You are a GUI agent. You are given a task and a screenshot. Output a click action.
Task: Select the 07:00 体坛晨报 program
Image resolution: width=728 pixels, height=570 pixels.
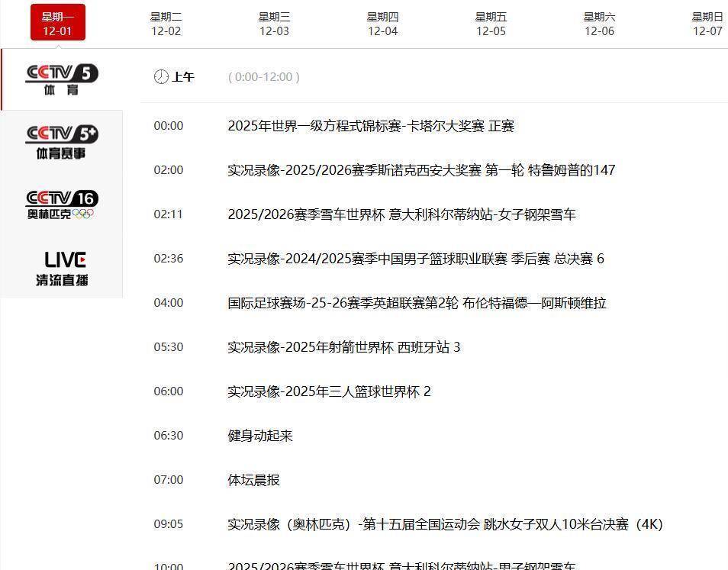coord(254,480)
